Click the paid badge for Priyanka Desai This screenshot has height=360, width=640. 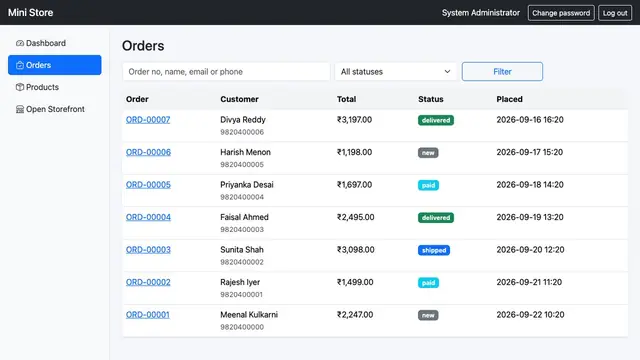[428, 185]
